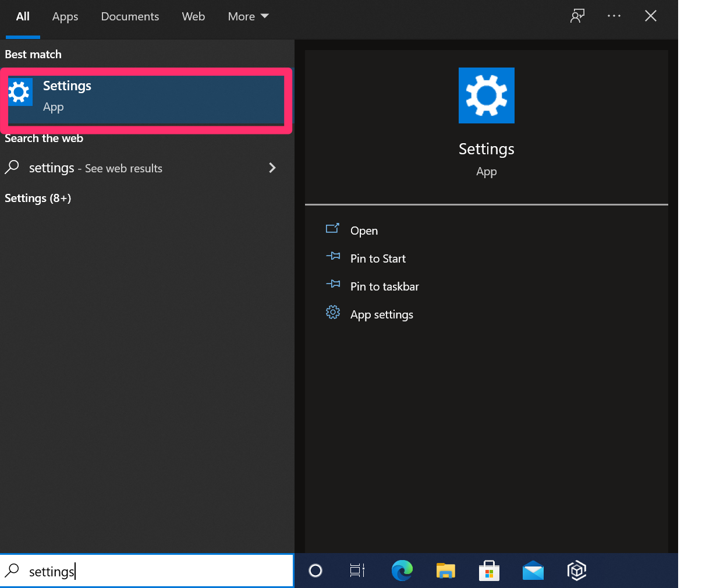The height and width of the screenshot is (588, 702).
Task: Choose Open in the preview pane
Action: (364, 231)
